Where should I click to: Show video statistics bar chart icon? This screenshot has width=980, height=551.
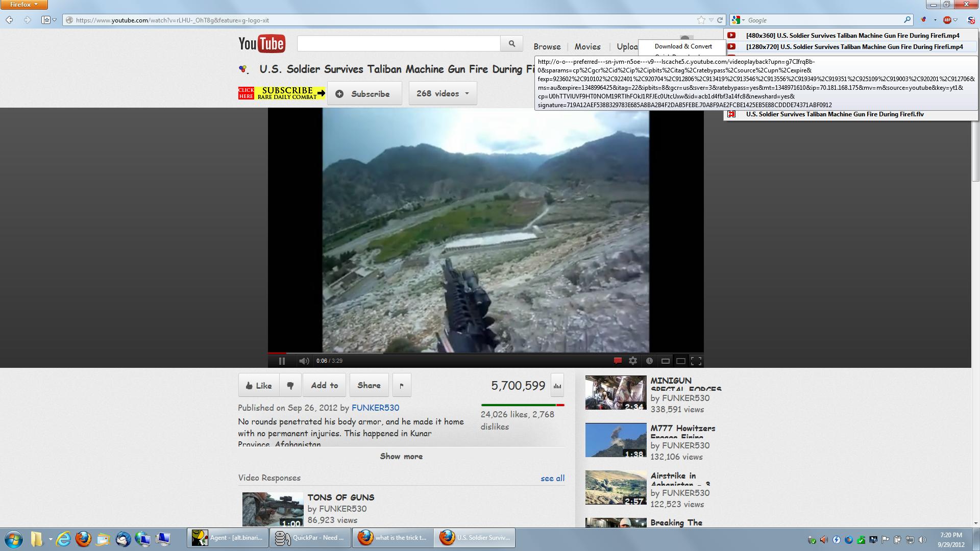click(557, 386)
